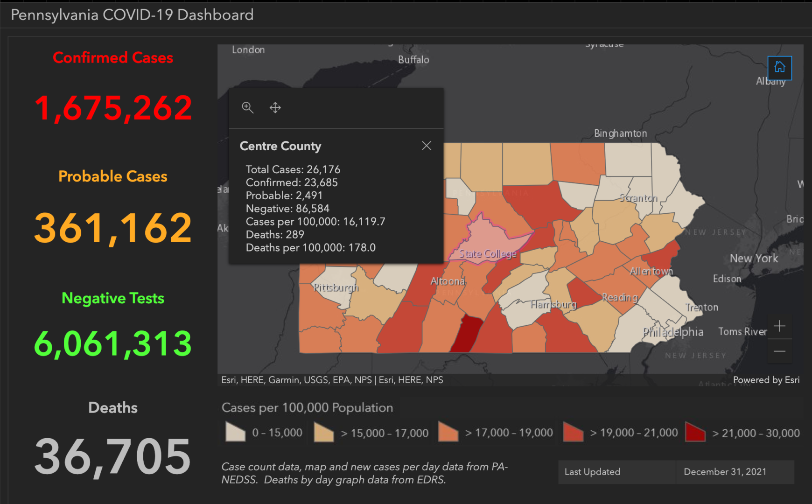Click the > 17,000 – 19,000 legend swatch
The image size is (812, 504).
pos(448,432)
